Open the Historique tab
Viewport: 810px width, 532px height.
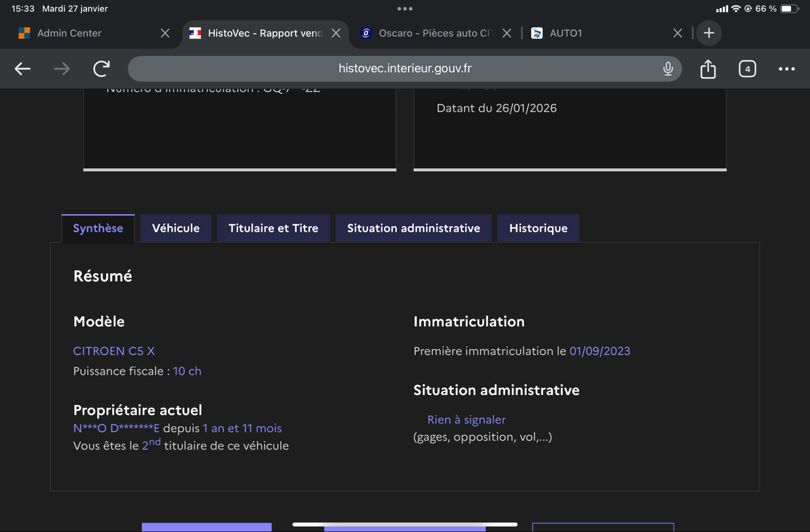coord(539,228)
